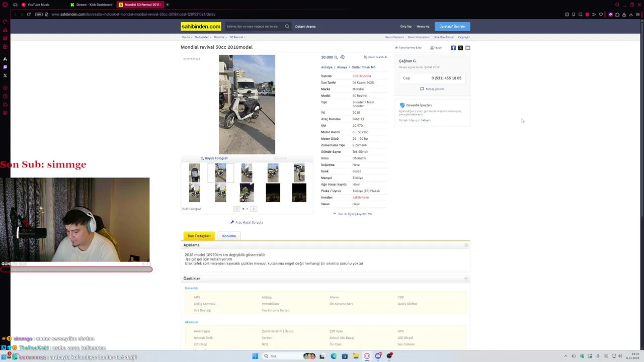Share listing on X
The image size is (644, 362).
click(460, 48)
